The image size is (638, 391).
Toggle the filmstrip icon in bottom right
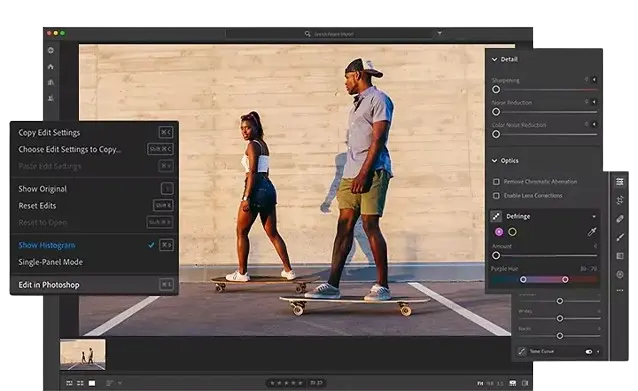(513, 383)
